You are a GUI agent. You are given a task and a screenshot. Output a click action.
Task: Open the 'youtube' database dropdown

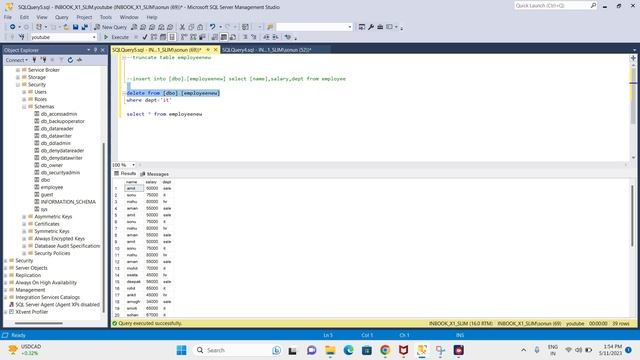[x=94, y=37]
